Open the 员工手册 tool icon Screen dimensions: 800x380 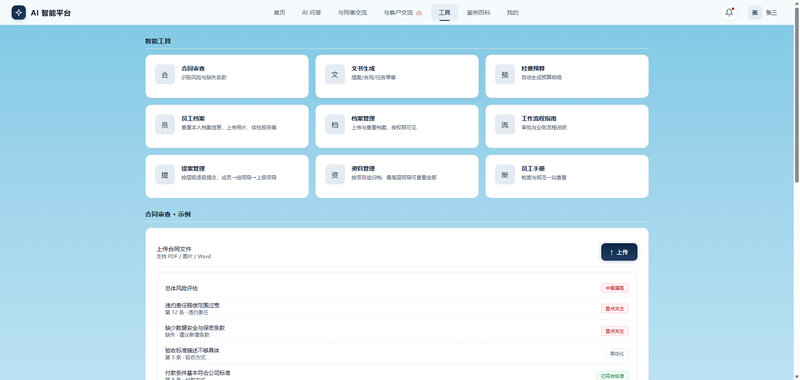tap(505, 174)
